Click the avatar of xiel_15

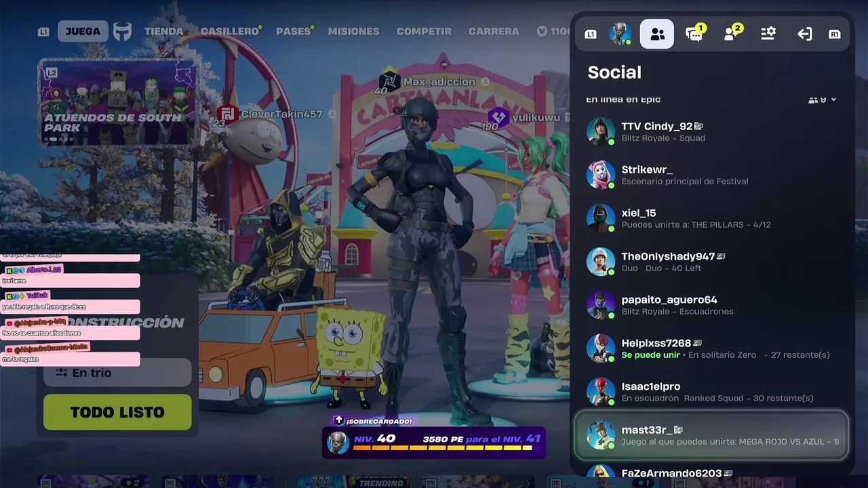coord(601,218)
